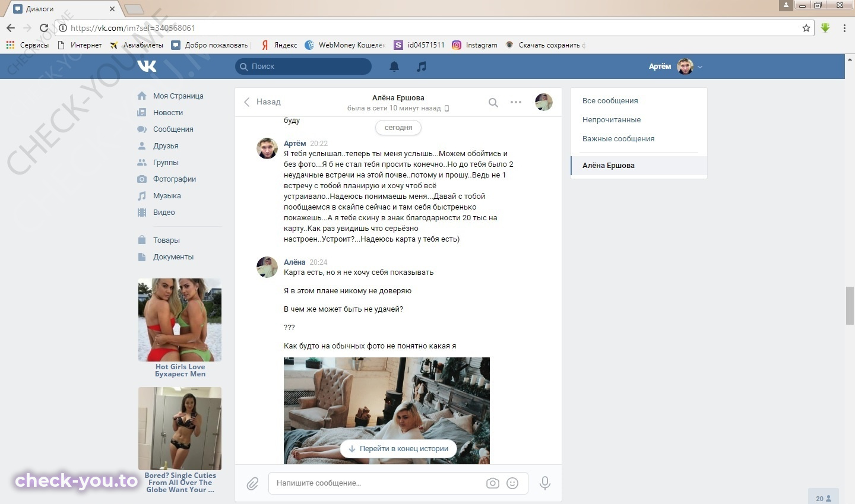Open Chrome user profile button in title bar
This screenshot has width=855, height=504.
(x=786, y=5)
